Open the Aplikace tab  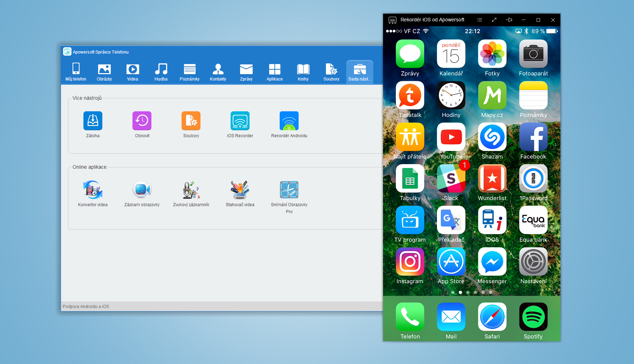(x=274, y=72)
